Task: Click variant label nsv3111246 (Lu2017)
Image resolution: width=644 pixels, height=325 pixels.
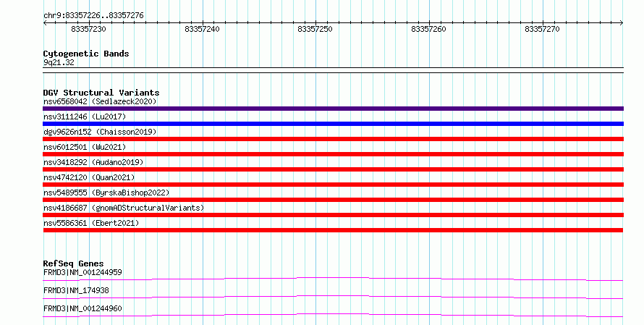Action: point(85,117)
